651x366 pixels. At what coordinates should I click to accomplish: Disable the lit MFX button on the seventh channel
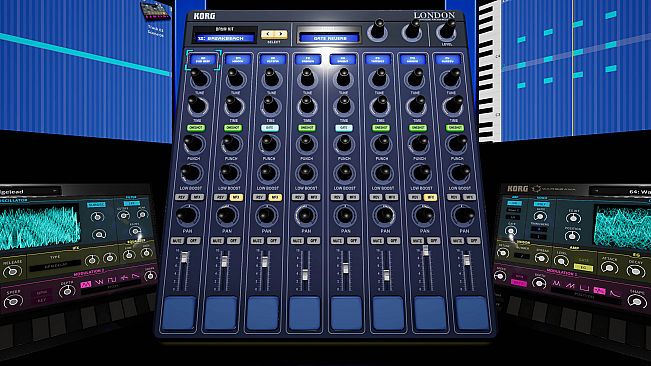(431, 198)
